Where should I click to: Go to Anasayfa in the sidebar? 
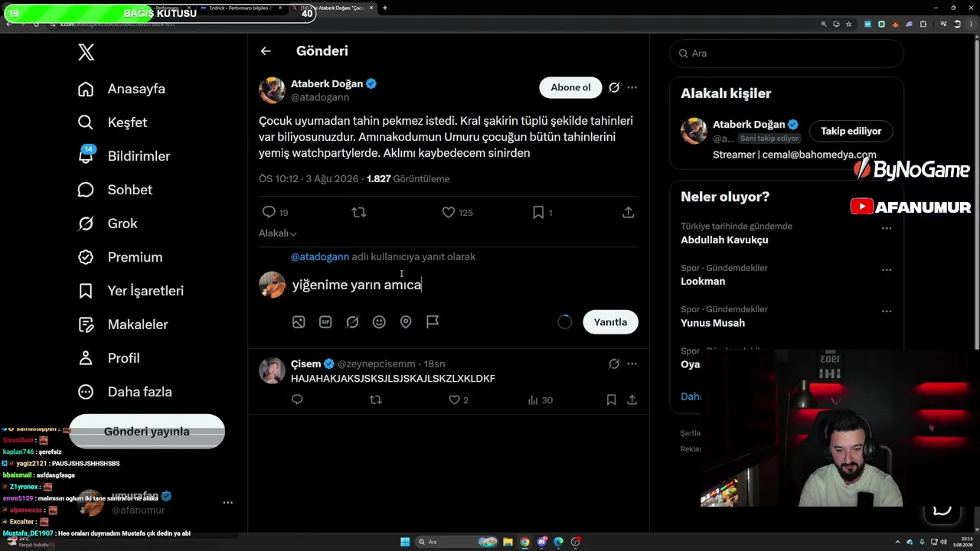pyautogui.click(x=121, y=89)
